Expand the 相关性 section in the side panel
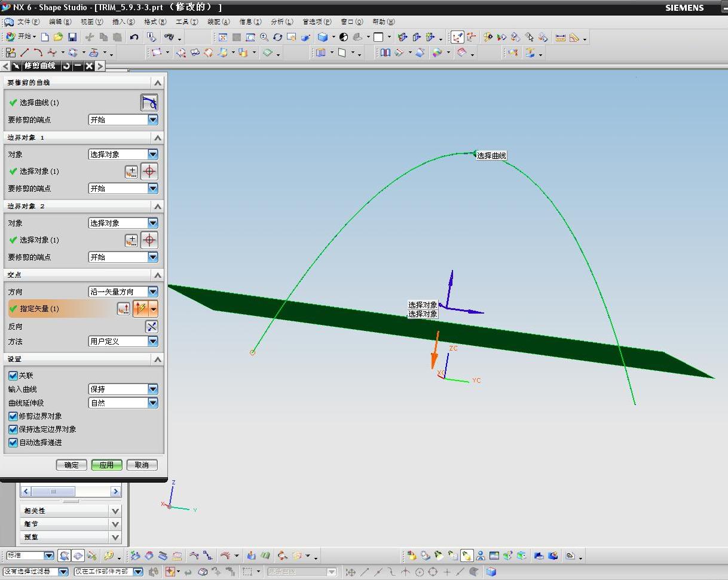The image size is (728, 580). 115,511
